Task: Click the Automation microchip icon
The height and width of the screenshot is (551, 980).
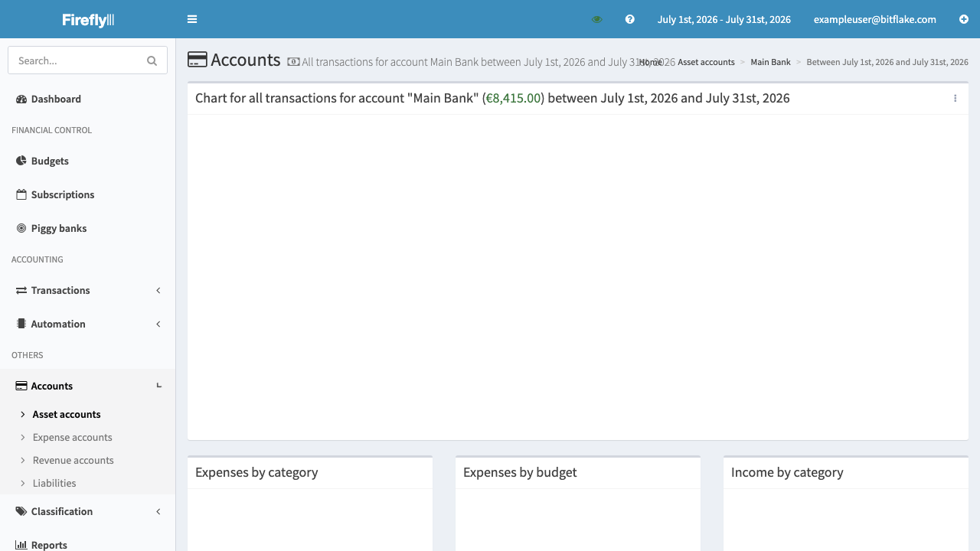Action: coord(21,324)
